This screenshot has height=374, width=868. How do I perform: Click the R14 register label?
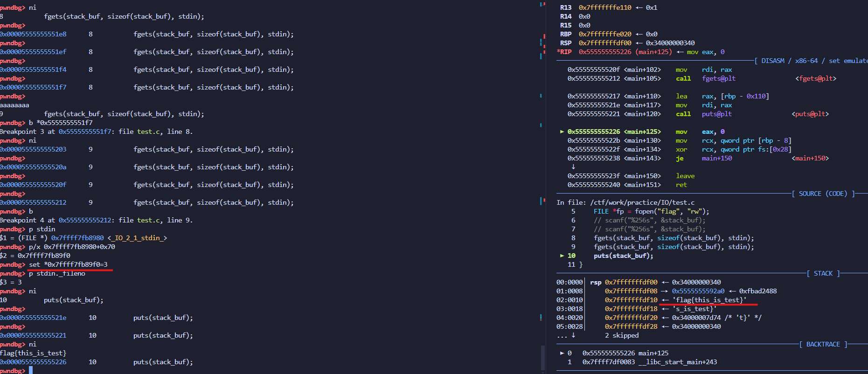point(566,16)
